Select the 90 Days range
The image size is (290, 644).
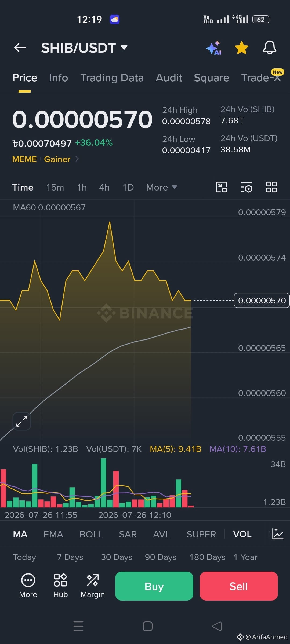coord(161,557)
